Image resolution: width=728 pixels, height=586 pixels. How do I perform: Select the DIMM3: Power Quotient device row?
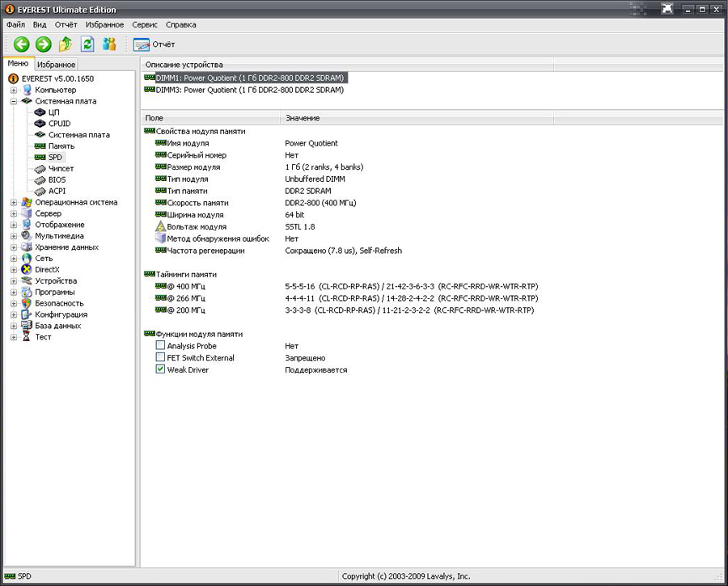click(244, 90)
